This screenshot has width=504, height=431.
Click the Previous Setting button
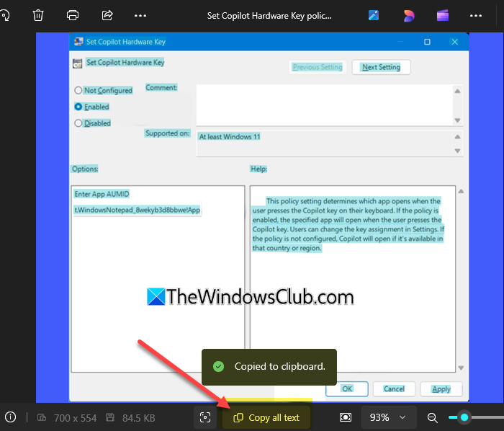pos(318,67)
